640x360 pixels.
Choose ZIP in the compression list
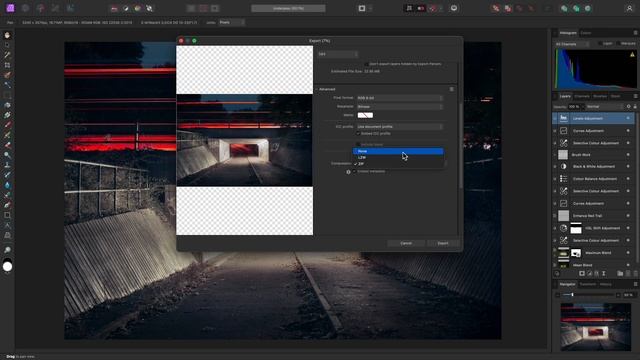click(398, 164)
